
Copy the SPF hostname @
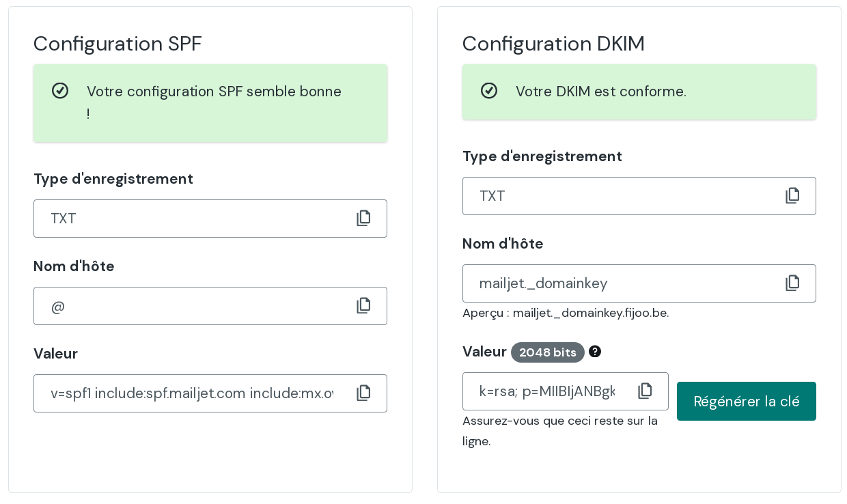point(363,305)
